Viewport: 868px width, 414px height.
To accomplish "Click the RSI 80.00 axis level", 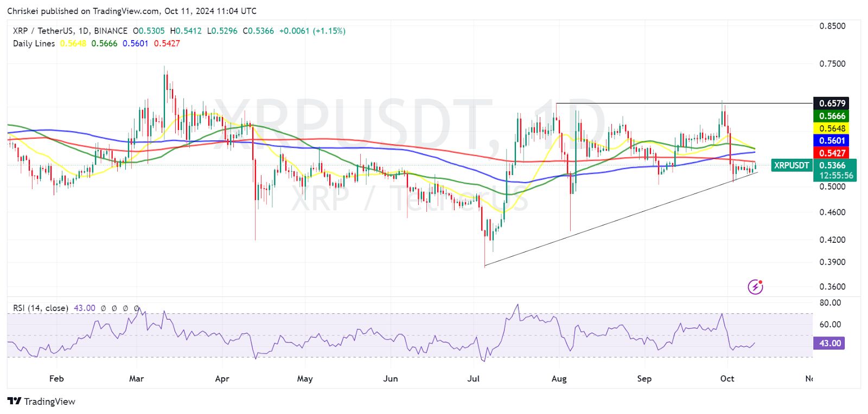I will [x=830, y=302].
